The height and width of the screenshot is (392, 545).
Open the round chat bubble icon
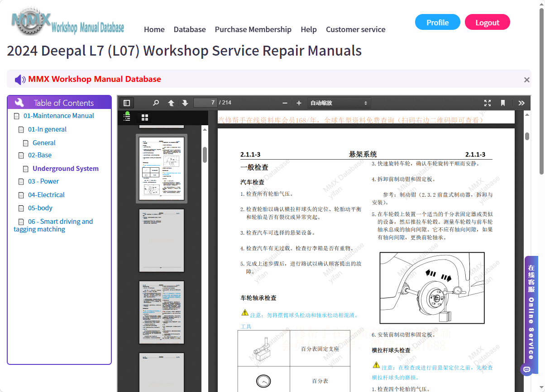(526, 369)
